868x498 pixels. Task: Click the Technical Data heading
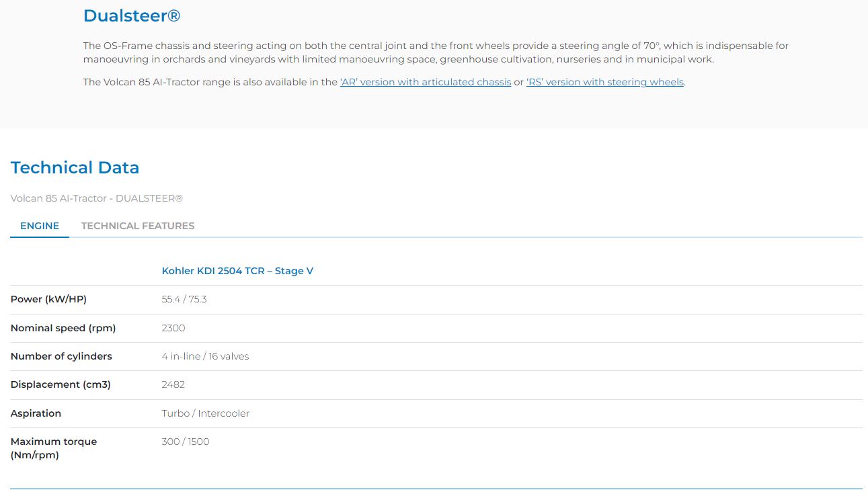click(x=75, y=167)
